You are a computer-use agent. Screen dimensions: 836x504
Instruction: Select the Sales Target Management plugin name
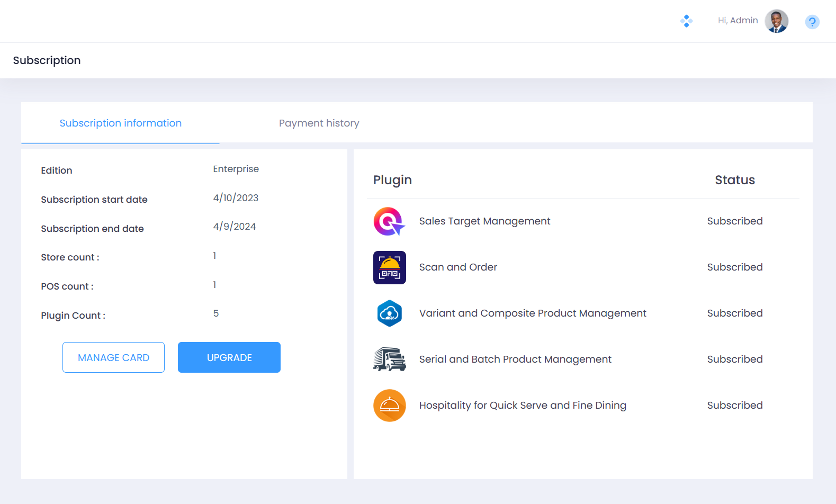click(484, 221)
